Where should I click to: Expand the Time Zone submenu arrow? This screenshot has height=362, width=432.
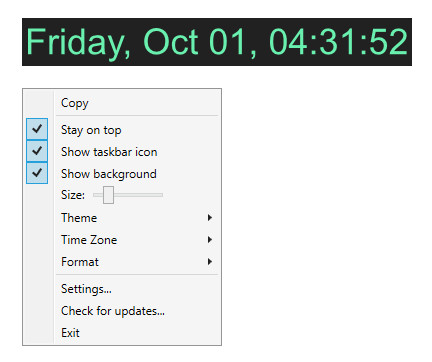pyautogui.click(x=210, y=240)
